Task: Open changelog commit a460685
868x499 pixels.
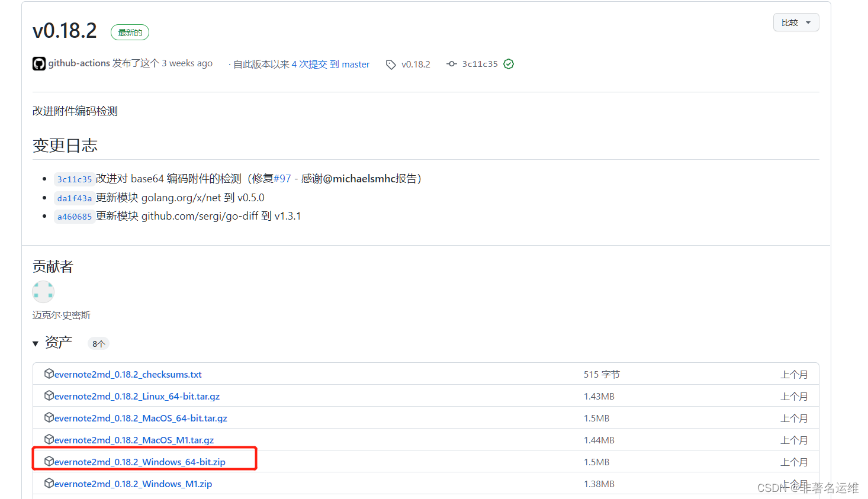Action: click(75, 217)
